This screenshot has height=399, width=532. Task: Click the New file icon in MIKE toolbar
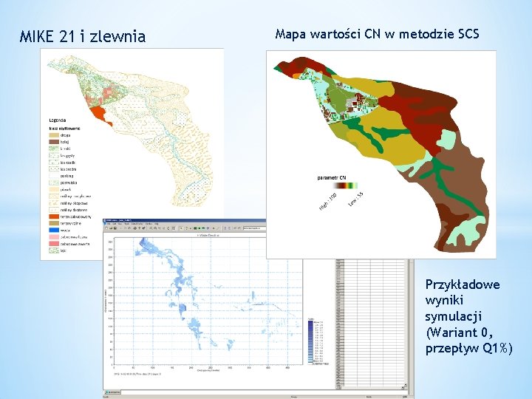107,228
